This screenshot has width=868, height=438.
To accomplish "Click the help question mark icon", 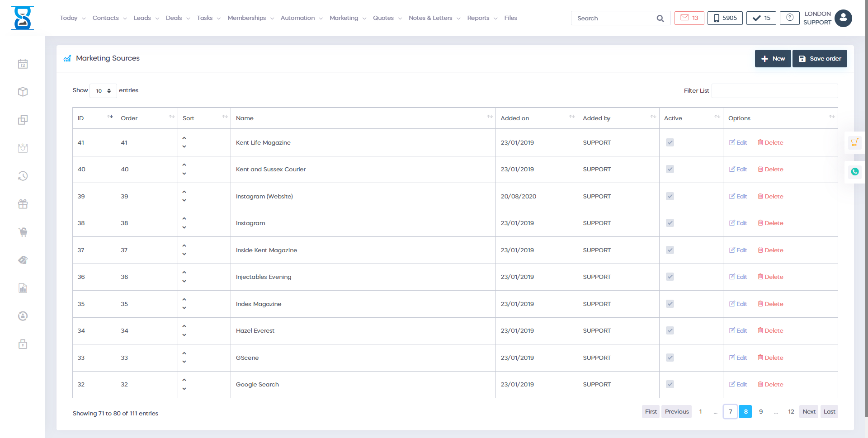I will pyautogui.click(x=789, y=18).
